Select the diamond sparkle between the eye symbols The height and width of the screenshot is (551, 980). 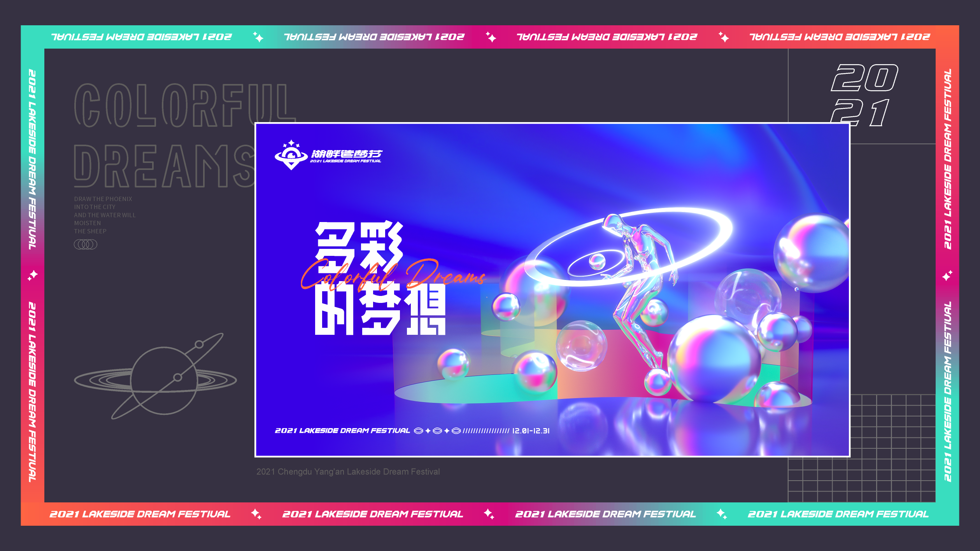428,432
